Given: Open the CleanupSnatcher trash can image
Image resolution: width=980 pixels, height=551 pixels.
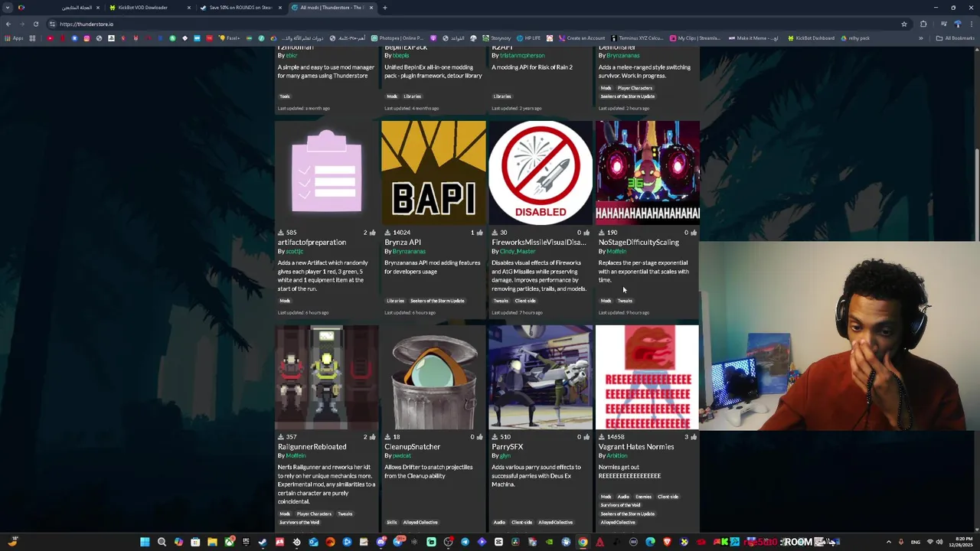Looking at the screenshot, I should (433, 377).
